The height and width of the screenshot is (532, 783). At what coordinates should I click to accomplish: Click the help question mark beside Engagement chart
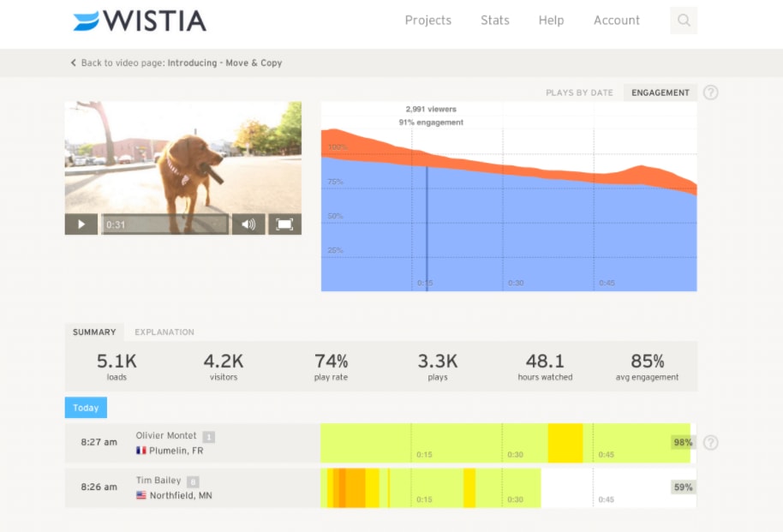(x=711, y=93)
